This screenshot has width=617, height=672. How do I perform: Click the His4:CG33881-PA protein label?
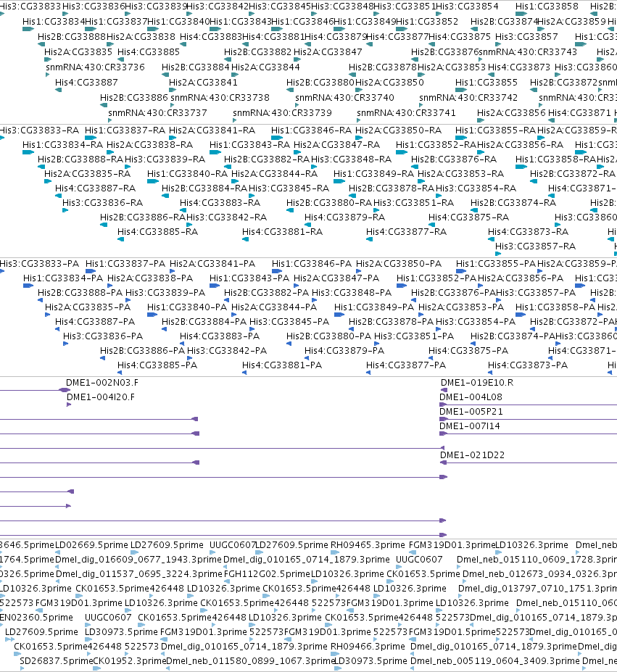[282, 365]
